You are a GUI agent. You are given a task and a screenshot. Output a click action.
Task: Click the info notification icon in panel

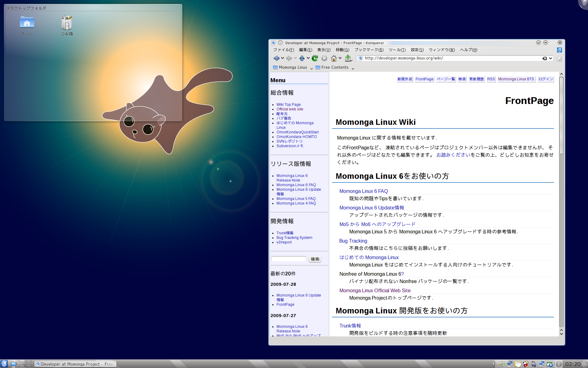point(559,364)
